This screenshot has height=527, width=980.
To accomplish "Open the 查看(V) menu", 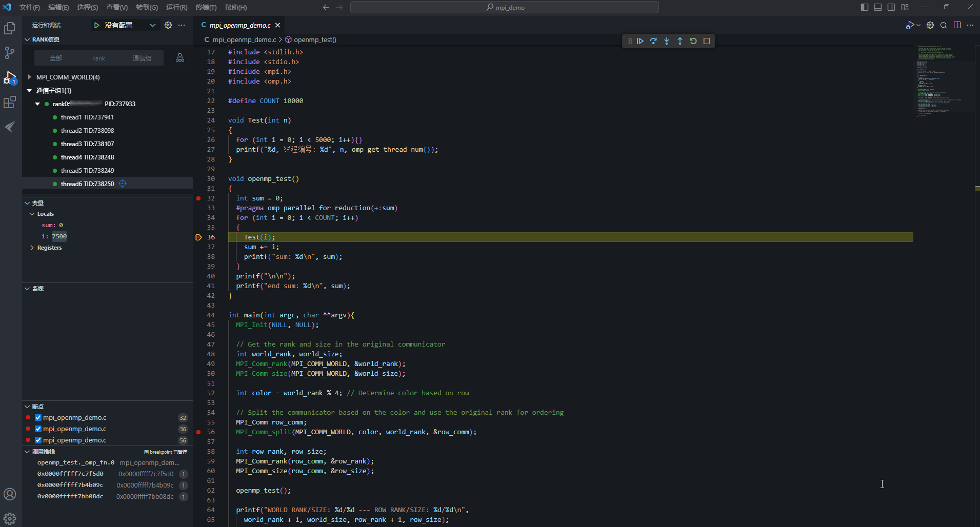I will pos(117,7).
